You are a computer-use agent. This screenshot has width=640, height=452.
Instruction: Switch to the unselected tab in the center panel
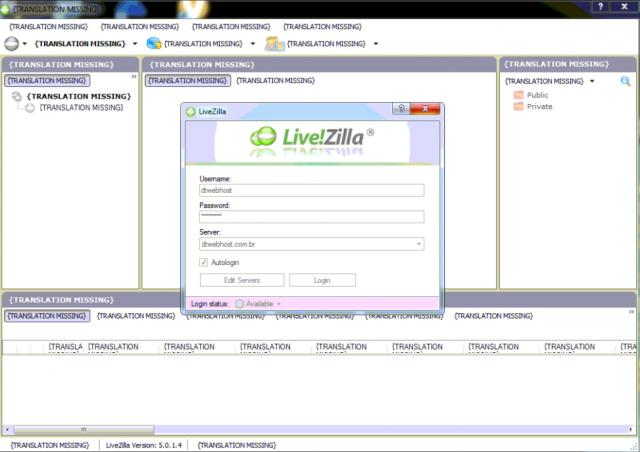point(276,80)
